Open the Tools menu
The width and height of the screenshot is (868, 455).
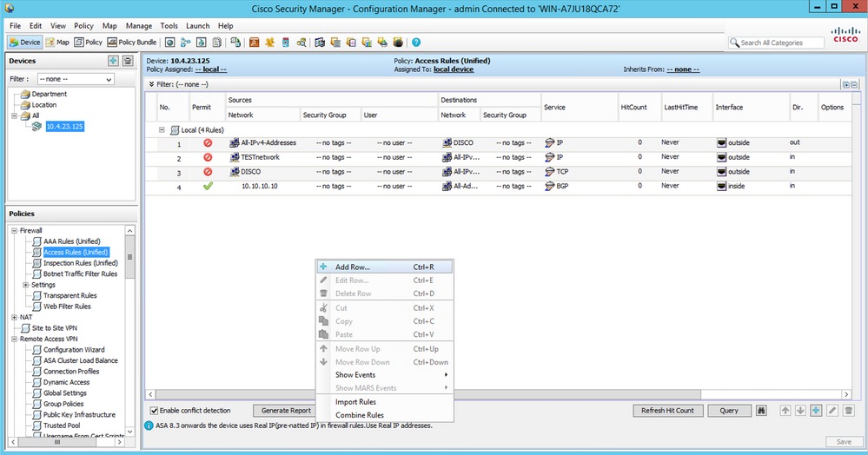pyautogui.click(x=169, y=26)
